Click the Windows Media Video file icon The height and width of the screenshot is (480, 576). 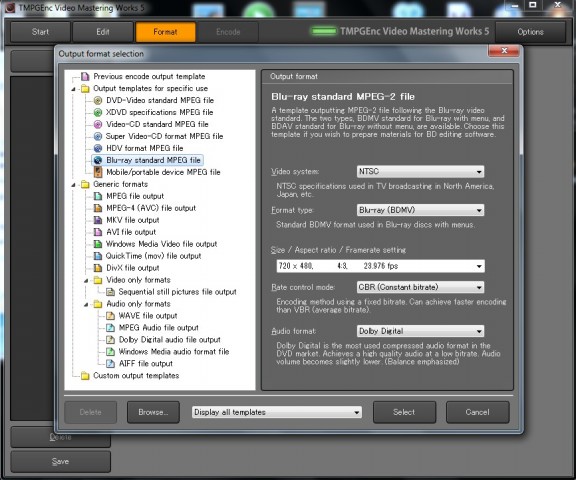point(98,244)
